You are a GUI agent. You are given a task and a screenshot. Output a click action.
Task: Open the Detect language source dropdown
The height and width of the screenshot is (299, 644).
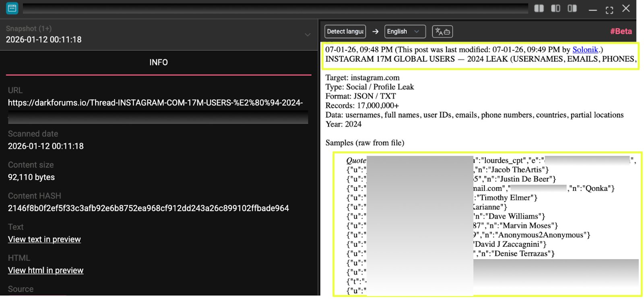coord(345,31)
